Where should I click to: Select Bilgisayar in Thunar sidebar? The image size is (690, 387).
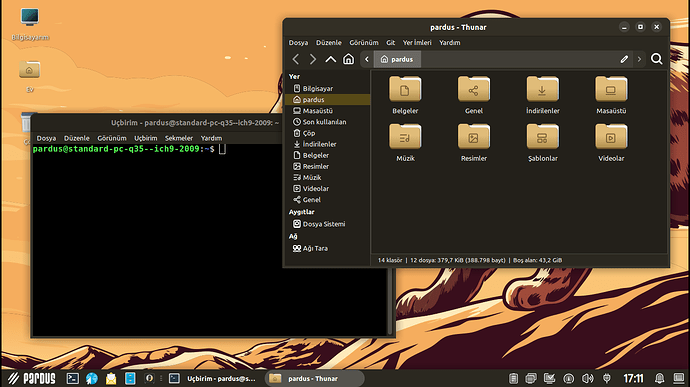click(327, 88)
